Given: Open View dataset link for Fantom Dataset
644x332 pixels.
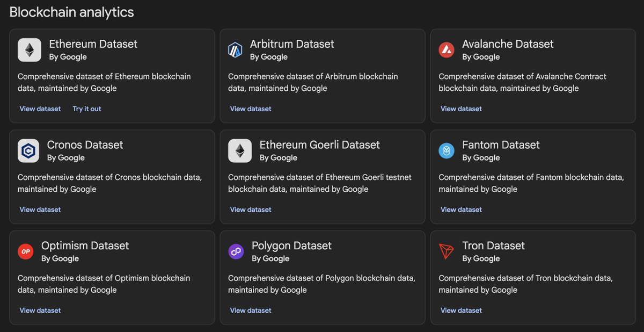Looking at the screenshot, I should click(x=461, y=210).
